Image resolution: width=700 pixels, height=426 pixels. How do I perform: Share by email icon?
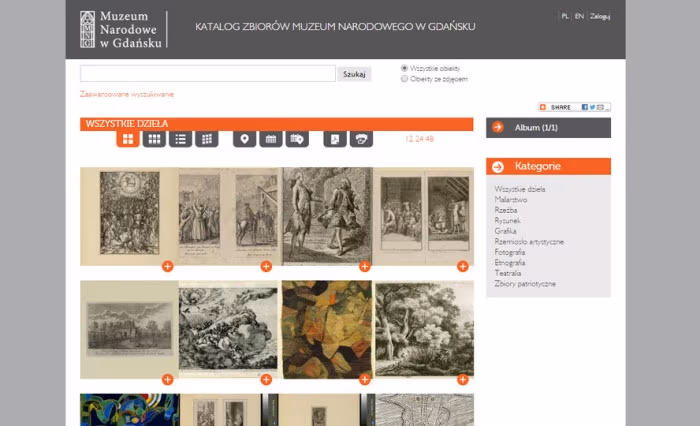[x=600, y=107]
